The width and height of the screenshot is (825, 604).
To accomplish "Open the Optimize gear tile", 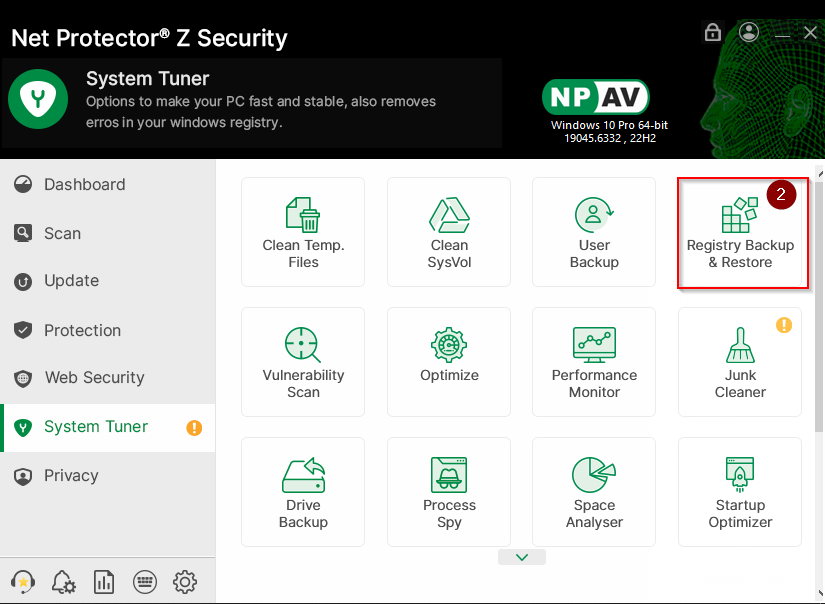I will (x=449, y=361).
